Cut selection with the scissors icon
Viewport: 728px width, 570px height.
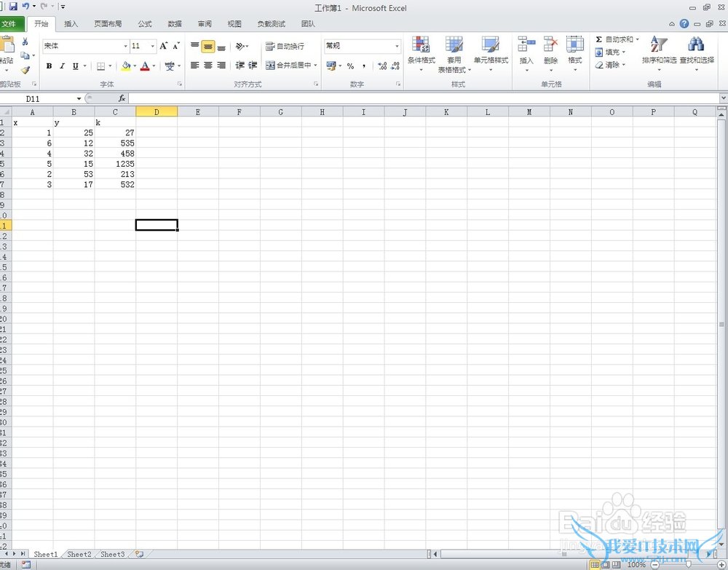tap(25, 41)
